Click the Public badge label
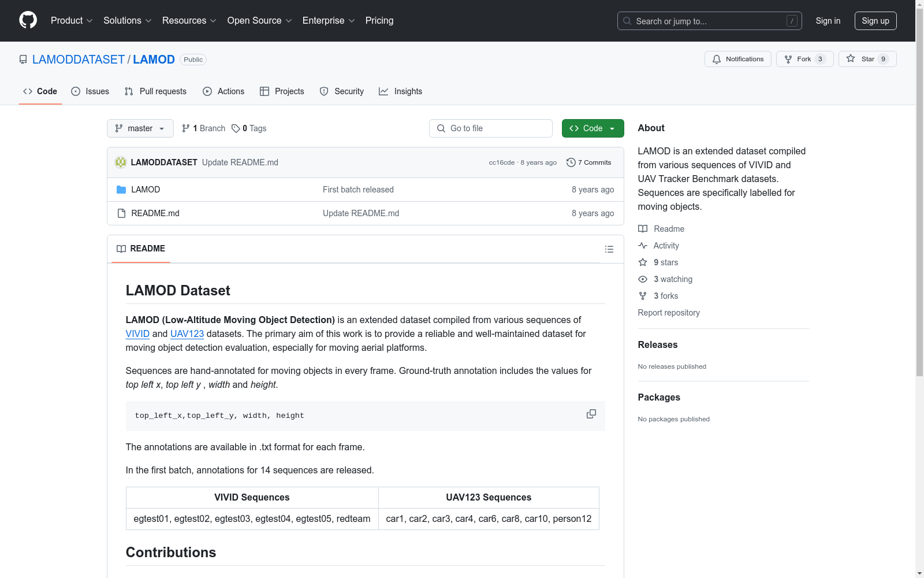Viewport: 924px width, 578px height. (x=193, y=60)
